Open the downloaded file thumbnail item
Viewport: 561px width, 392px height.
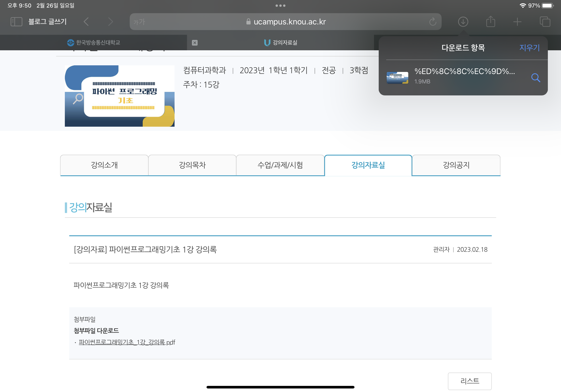tap(397, 78)
